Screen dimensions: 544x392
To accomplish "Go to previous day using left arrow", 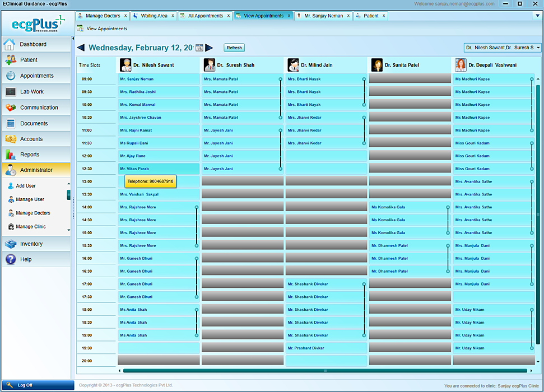I will [81, 48].
